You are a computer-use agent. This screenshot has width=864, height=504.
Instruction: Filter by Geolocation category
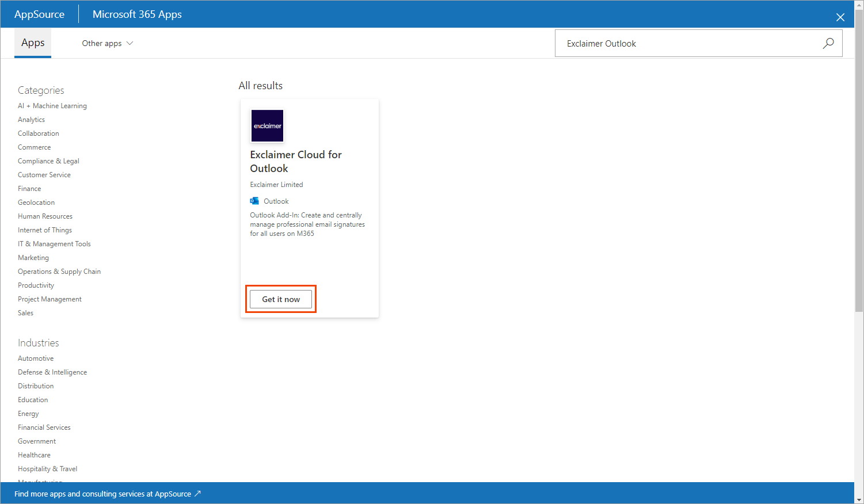[36, 203]
